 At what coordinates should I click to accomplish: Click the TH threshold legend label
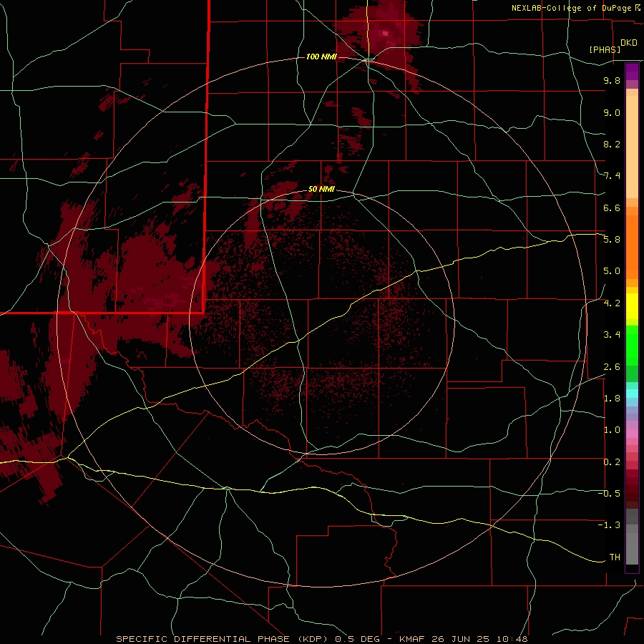pyautogui.click(x=615, y=557)
